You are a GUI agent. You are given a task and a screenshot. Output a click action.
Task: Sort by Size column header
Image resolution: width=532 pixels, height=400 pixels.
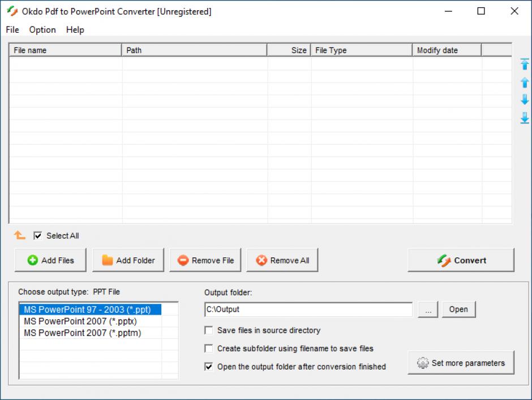pos(289,50)
